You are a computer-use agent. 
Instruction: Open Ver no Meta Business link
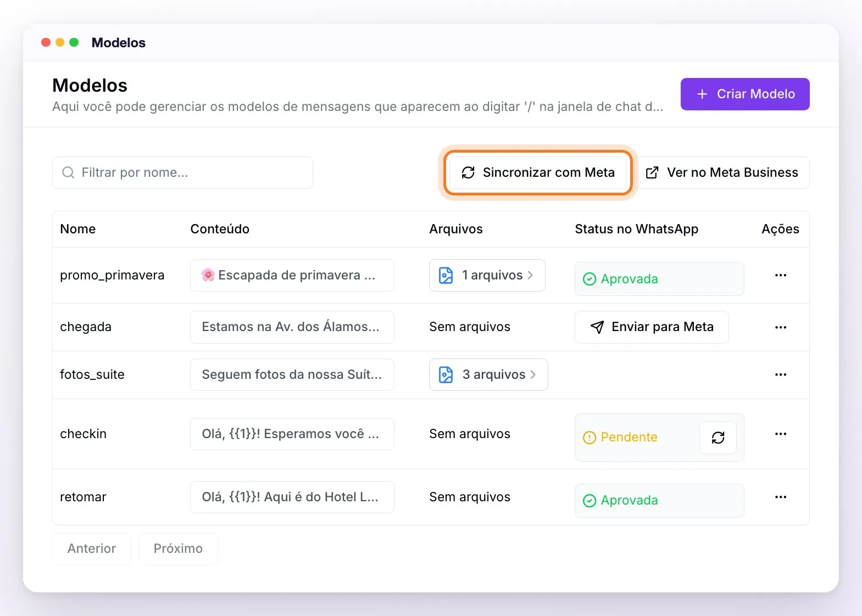tap(721, 172)
